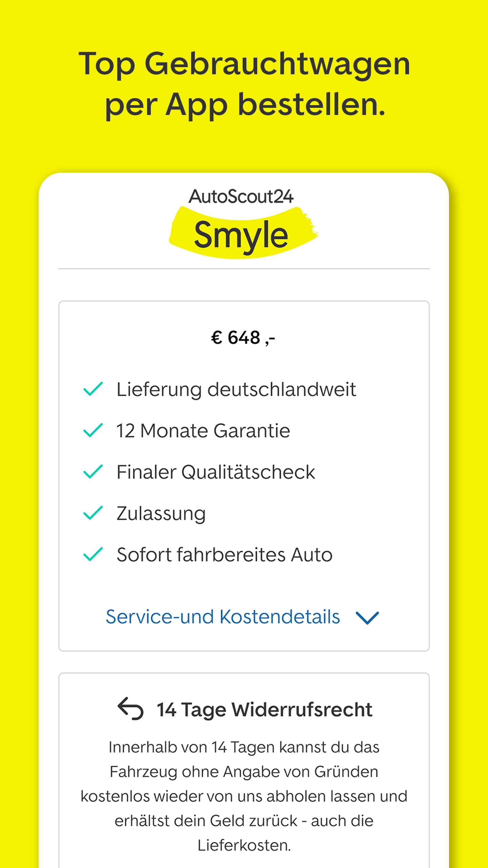Click the AutoScout24 text above Smyle
488x868 pixels.
point(241,196)
